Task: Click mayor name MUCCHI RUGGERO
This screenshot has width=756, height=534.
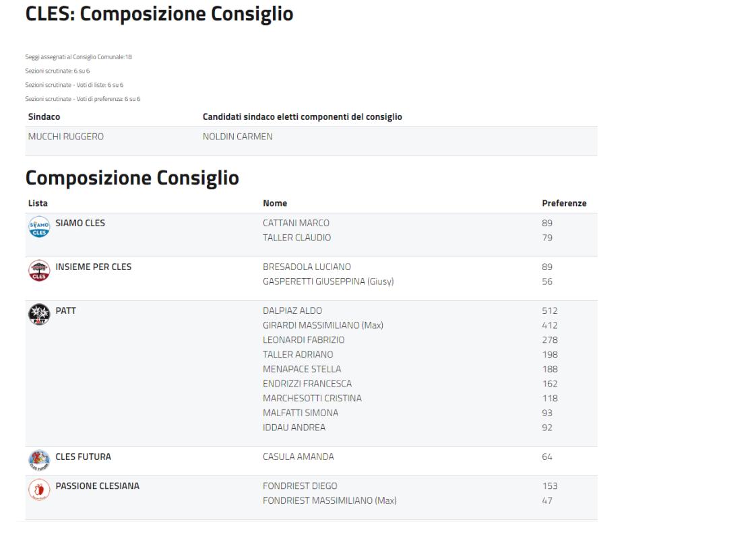Action: tap(66, 137)
